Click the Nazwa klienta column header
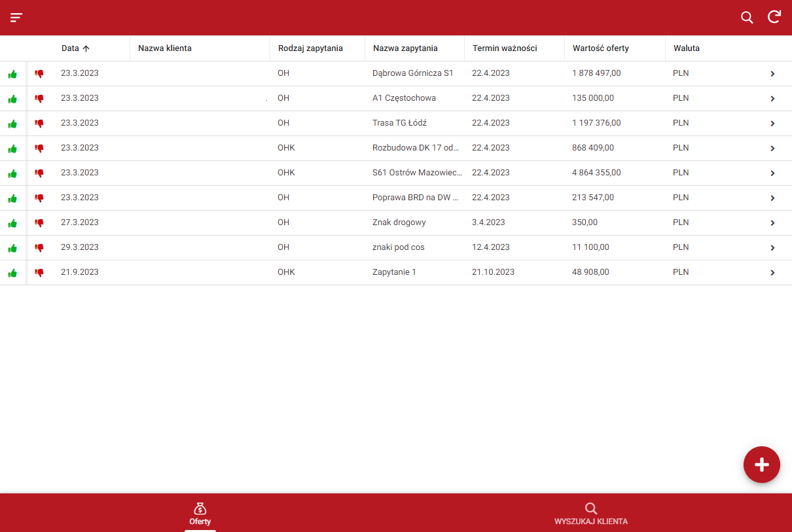792x532 pixels. [164, 48]
